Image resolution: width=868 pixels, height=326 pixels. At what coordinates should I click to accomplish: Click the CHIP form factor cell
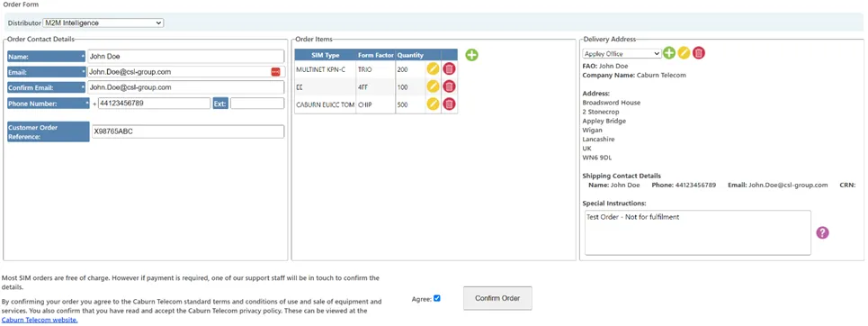(x=376, y=104)
